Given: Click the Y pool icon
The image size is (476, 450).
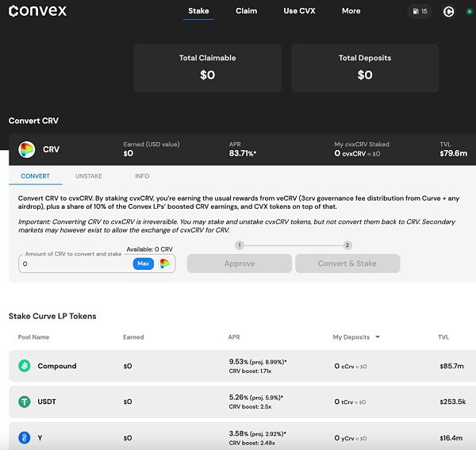Looking at the screenshot, I should pos(25,437).
